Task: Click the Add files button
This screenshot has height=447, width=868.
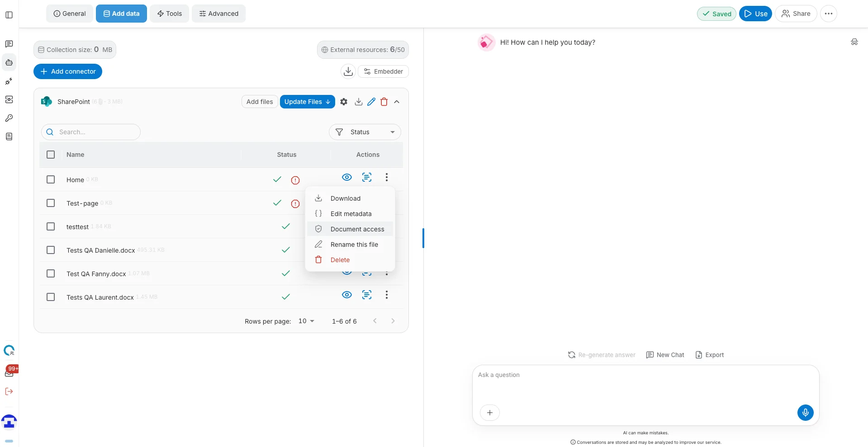Action: (260, 102)
